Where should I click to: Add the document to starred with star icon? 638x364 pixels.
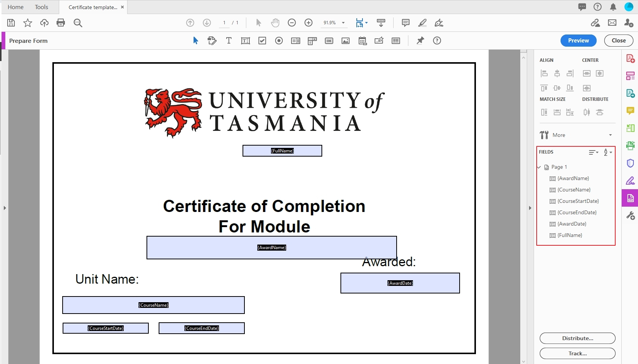coord(28,23)
